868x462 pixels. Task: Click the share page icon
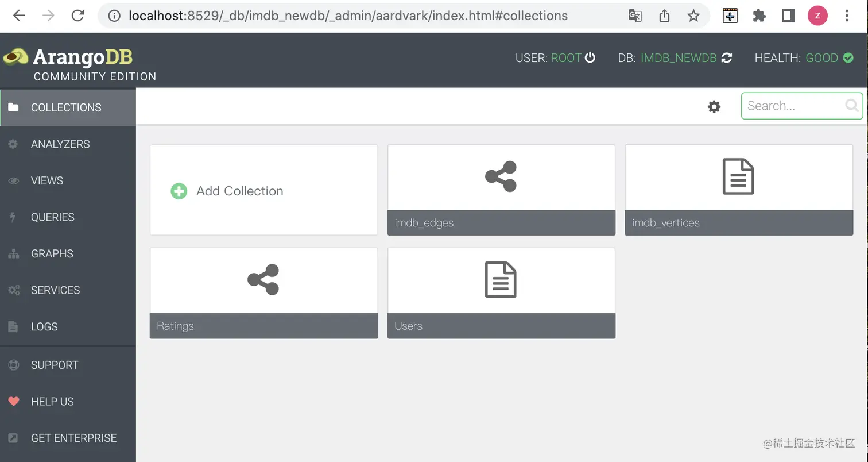point(664,16)
